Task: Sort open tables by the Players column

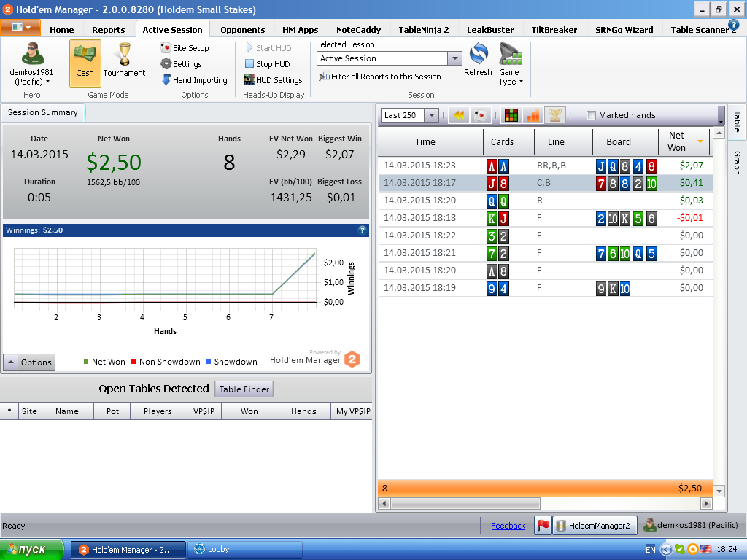Action: (158, 411)
